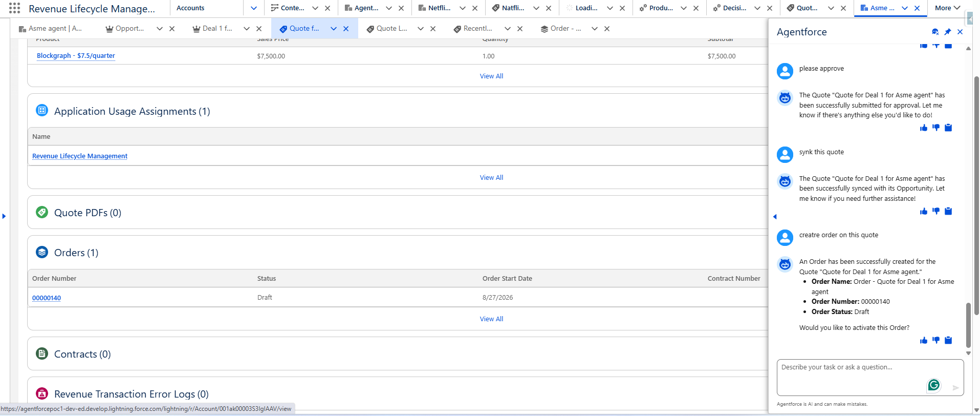Copy the 'synced with its Opportunity' reply
Image resolution: width=980 pixels, height=416 pixels.
click(x=948, y=211)
